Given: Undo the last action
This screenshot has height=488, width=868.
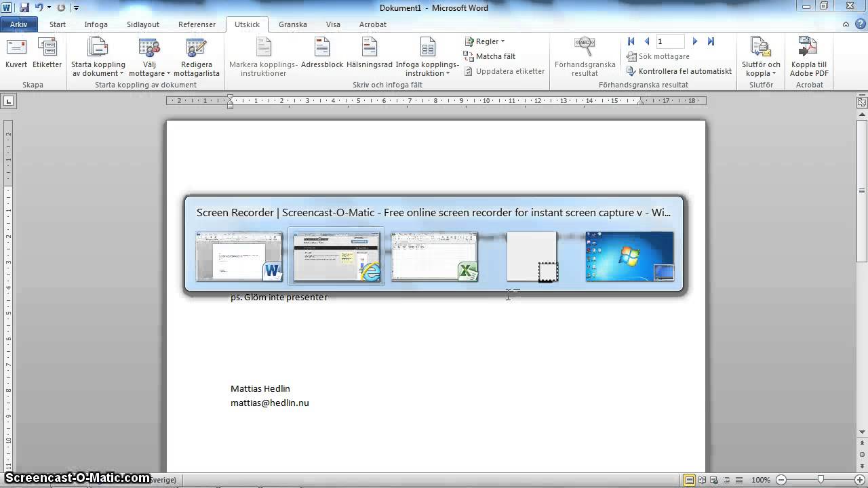Looking at the screenshot, I should tap(39, 7).
